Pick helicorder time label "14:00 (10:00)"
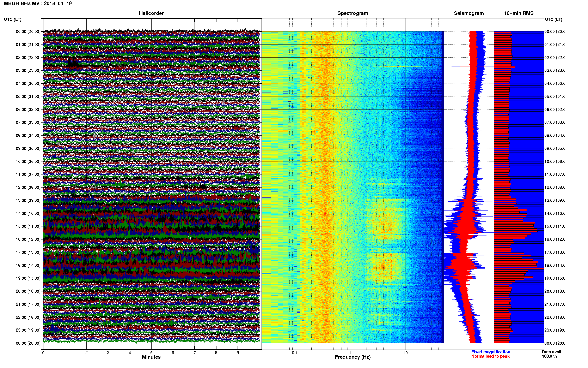 click(x=28, y=213)
